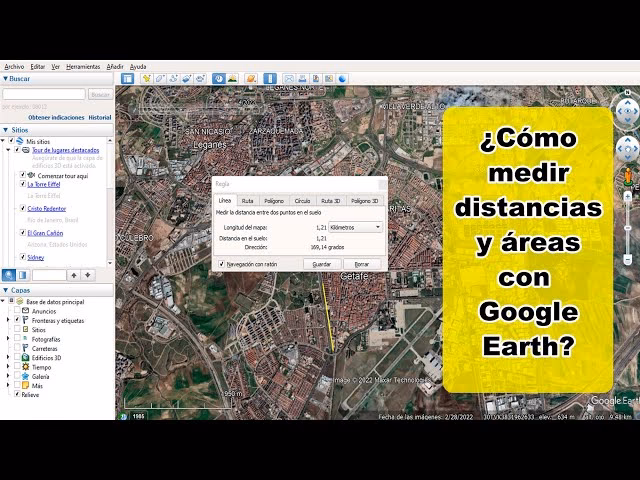The height and width of the screenshot is (480, 640).
Task: Click the Guardar button in Regla dialog
Action: coord(322,264)
